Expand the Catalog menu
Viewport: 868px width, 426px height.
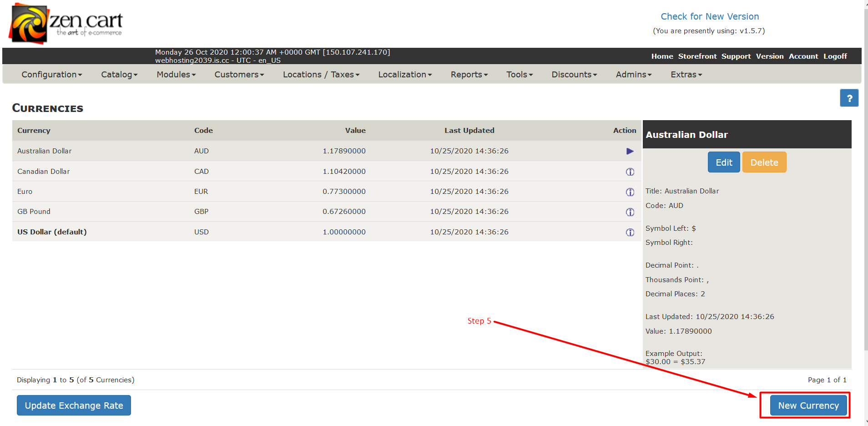click(x=119, y=74)
